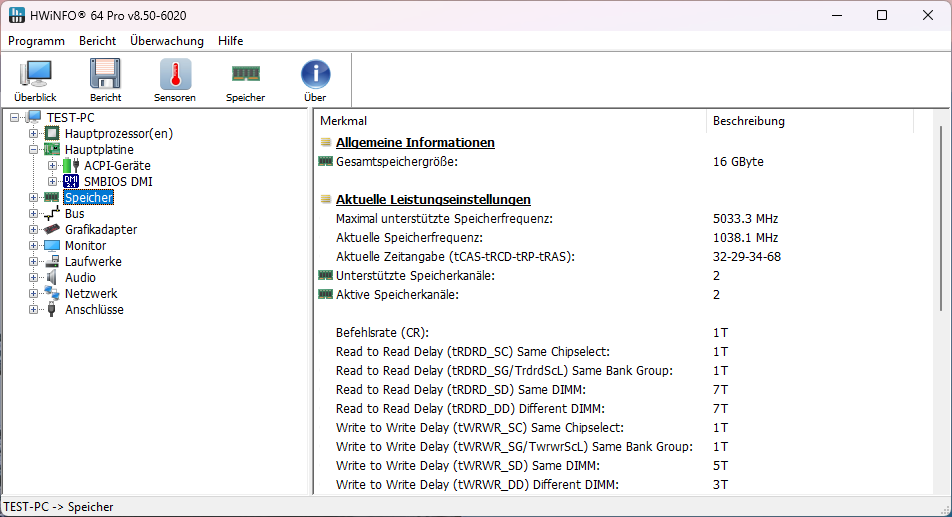Click the Gesamtspeichergröße memory icon
Viewport: 952px width, 517px height.
coord(325,161)
